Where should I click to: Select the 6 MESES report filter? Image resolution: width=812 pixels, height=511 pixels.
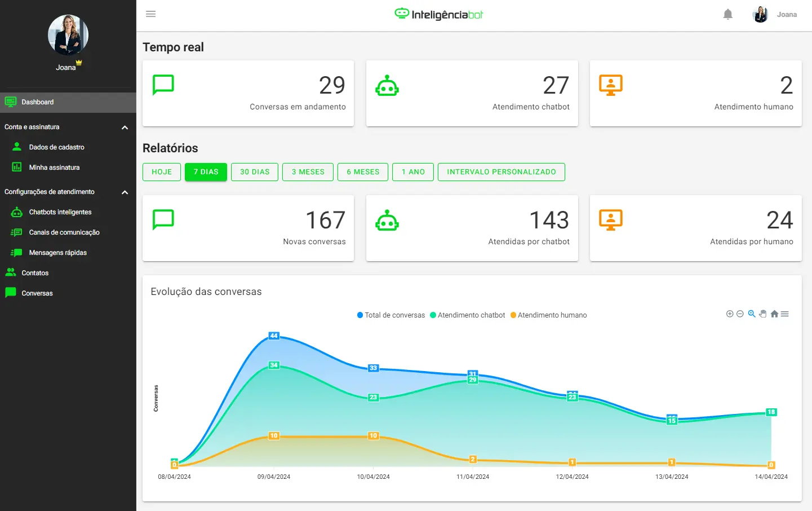[x=363, y=172]
